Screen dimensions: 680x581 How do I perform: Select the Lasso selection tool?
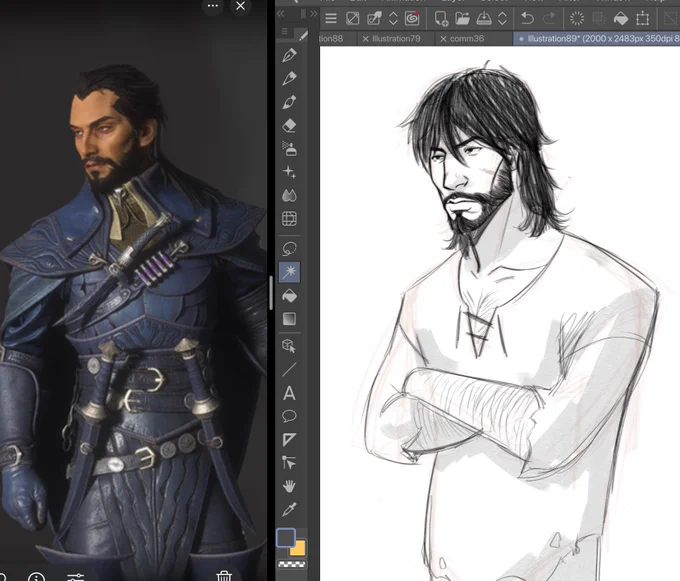289,249
